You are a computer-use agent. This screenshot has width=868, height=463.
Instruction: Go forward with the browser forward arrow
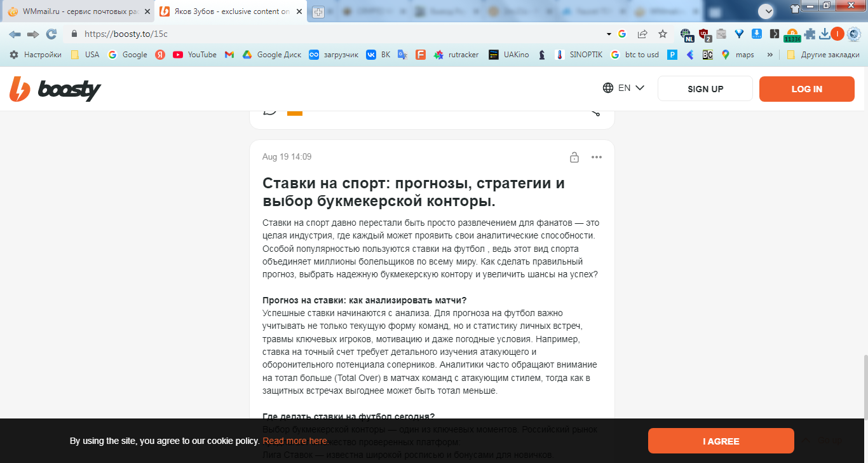click(33, 34)
